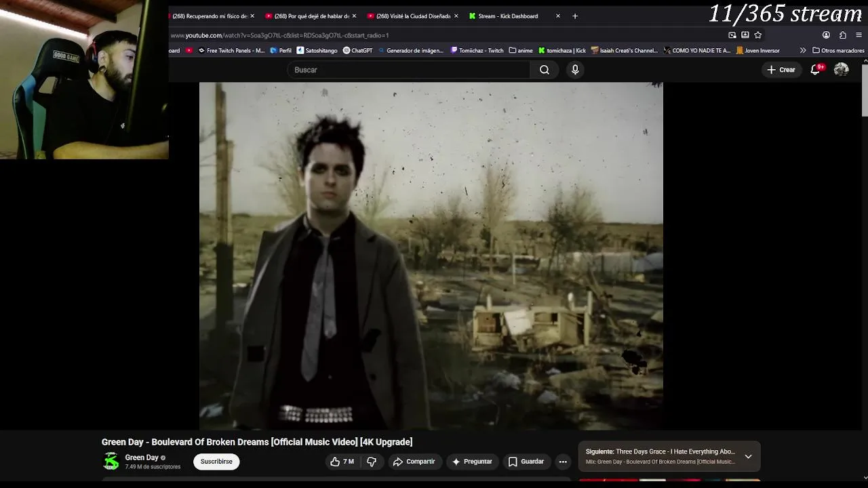The image size is (868, 488).
Task: Open the Tomiichaz - Twitch bookmark
Action: tap(477, 50)
